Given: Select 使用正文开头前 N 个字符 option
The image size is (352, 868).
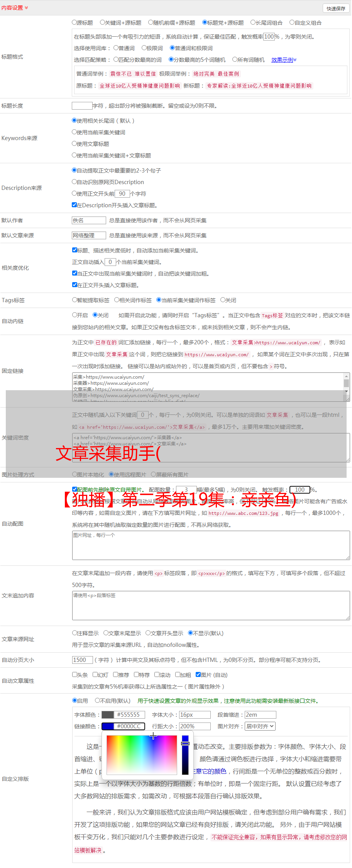Looking at the screenshot, I should point(74,193).
